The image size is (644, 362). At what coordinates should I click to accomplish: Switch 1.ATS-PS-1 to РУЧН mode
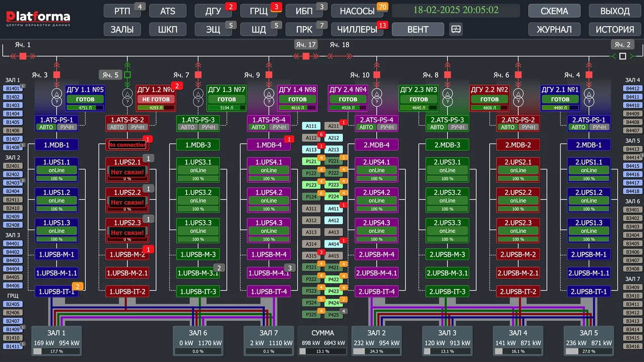tap(67, 127)
